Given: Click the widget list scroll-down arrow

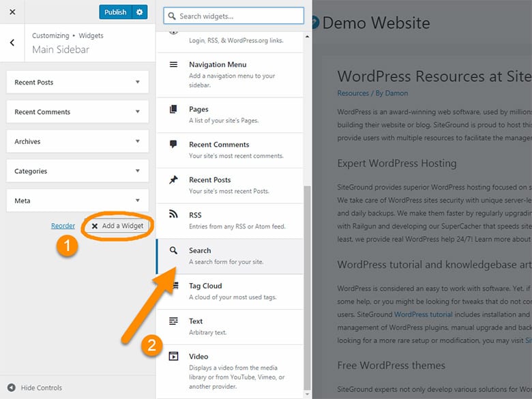Looking at the screenshot, I should (307, 395).
